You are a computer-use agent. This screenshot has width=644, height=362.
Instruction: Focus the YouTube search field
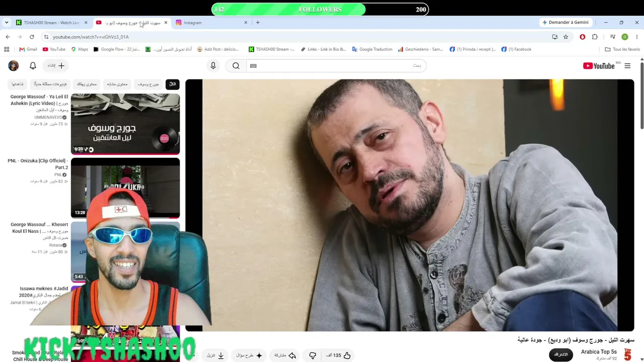(337, 66)
